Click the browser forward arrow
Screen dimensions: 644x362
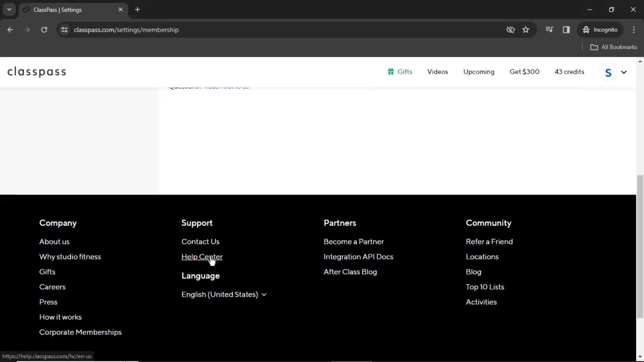27,30
